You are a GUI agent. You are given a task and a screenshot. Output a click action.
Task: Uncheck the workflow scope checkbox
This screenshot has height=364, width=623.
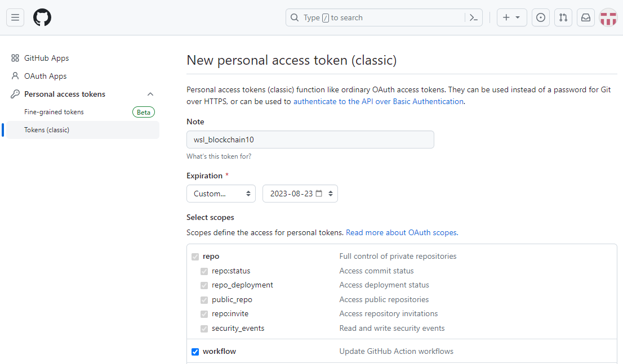(x=195, y=352)
